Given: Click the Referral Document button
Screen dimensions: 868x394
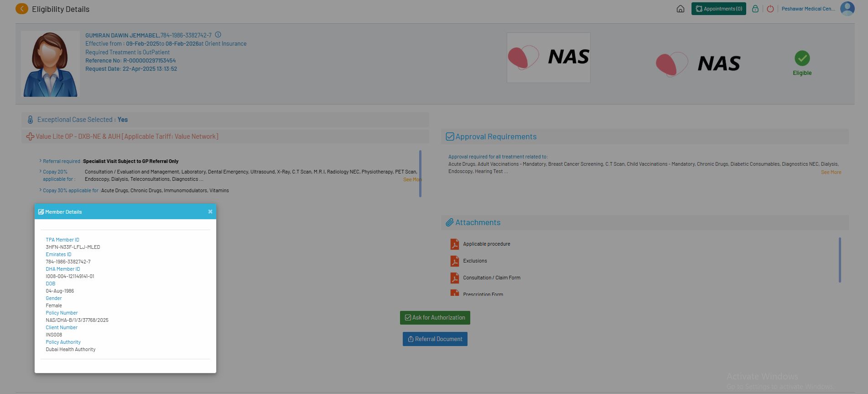Looking at the screenshot, I should pyautogui.click(x=435, y=339).
